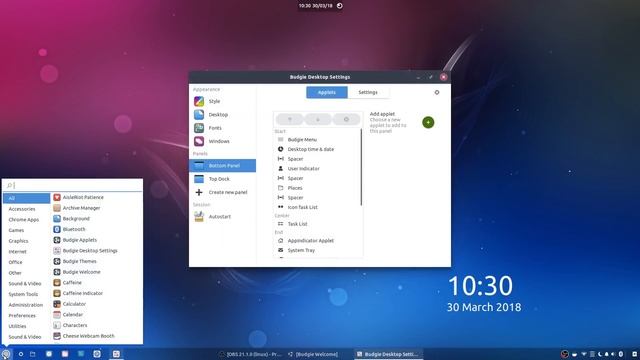
Task: Select Accessories category in menu
Action: [x=27, y=209]
